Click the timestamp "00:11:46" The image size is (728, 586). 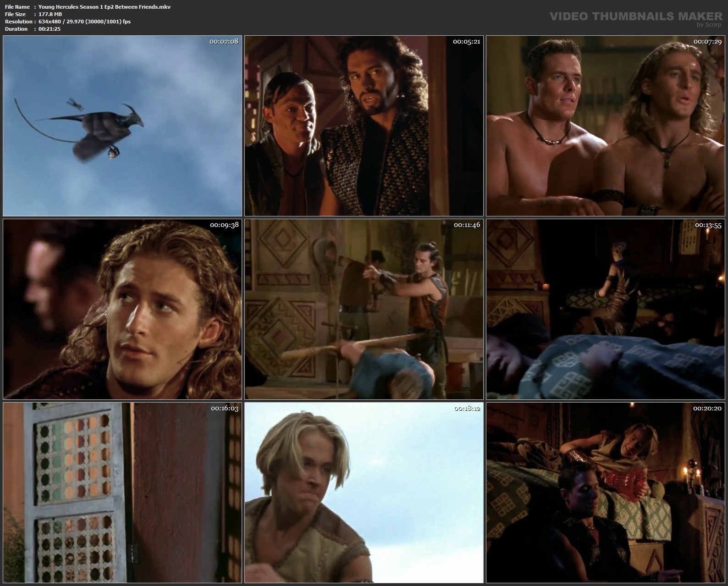click(467, 225)
